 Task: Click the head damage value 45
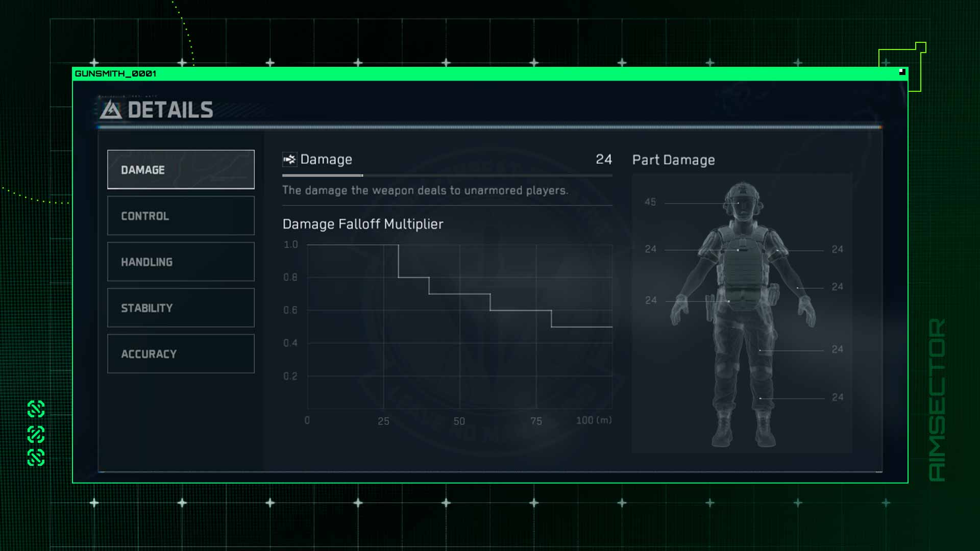click(650, 202)
